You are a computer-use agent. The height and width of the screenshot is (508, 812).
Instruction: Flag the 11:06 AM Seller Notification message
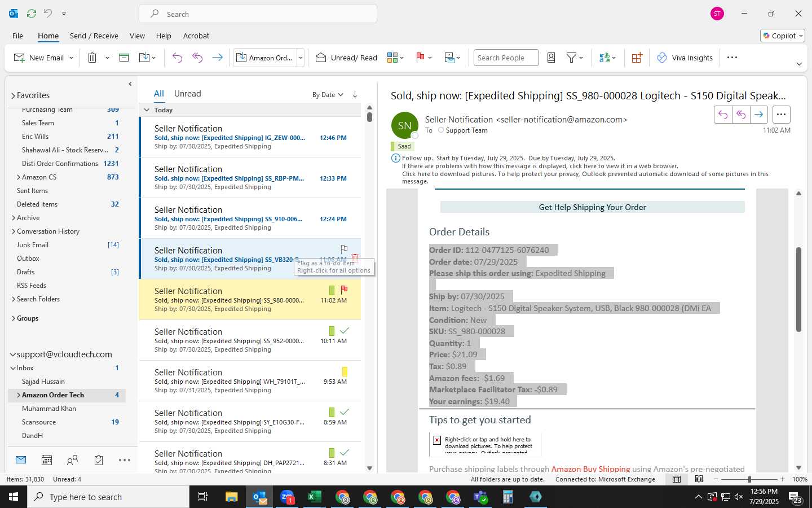pos(344,249)
